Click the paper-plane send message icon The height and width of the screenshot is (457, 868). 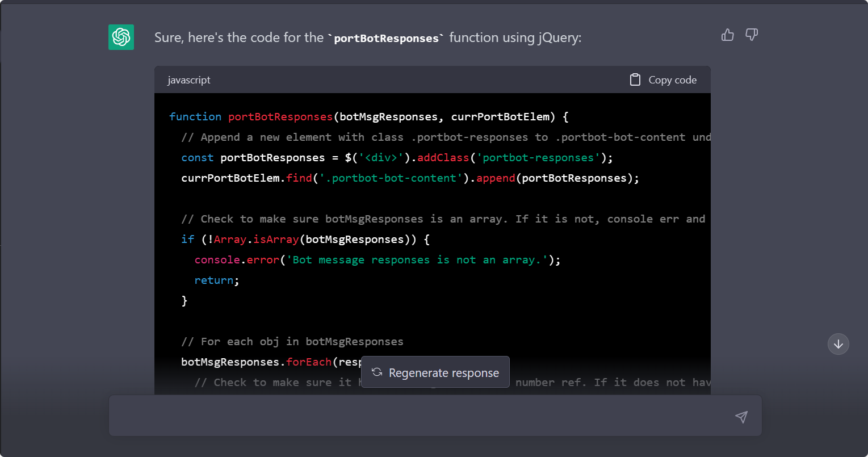point(741,417)
